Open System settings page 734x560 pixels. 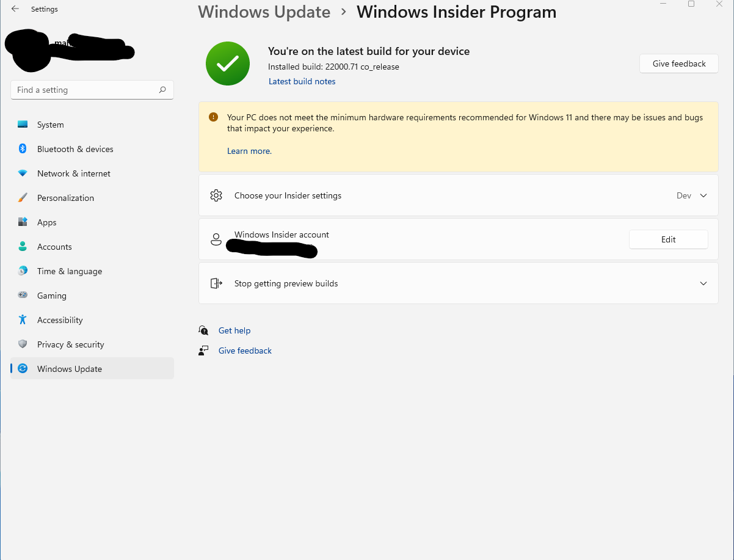point(92,125)
